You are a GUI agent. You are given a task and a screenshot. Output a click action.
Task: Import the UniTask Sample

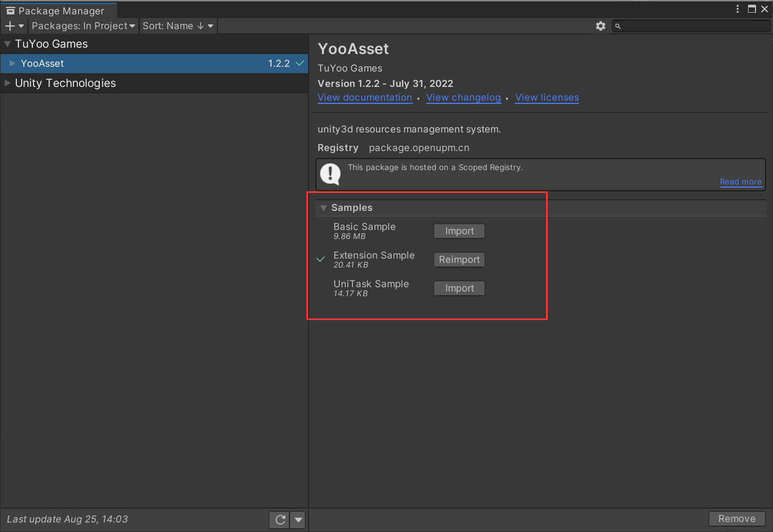(x=459, y=288)
